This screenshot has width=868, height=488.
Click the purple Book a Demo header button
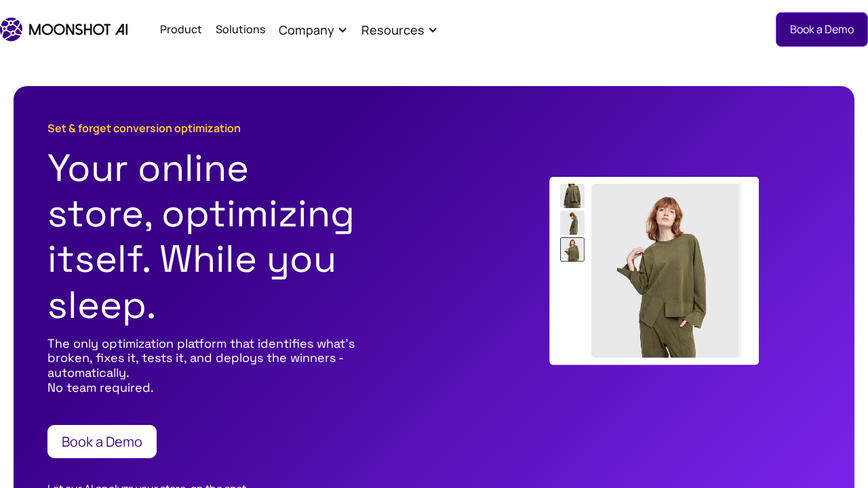pyautogui.click(x=821, y=29)
